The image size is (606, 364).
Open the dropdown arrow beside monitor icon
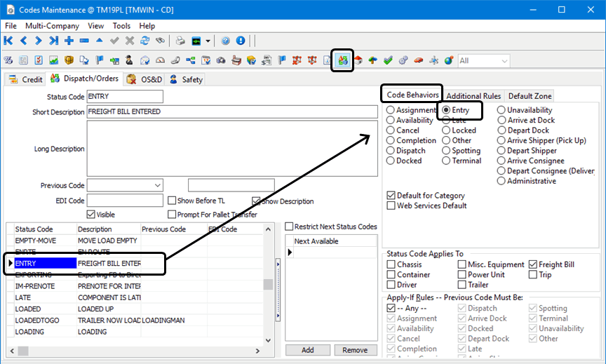(x=208, y=41)
